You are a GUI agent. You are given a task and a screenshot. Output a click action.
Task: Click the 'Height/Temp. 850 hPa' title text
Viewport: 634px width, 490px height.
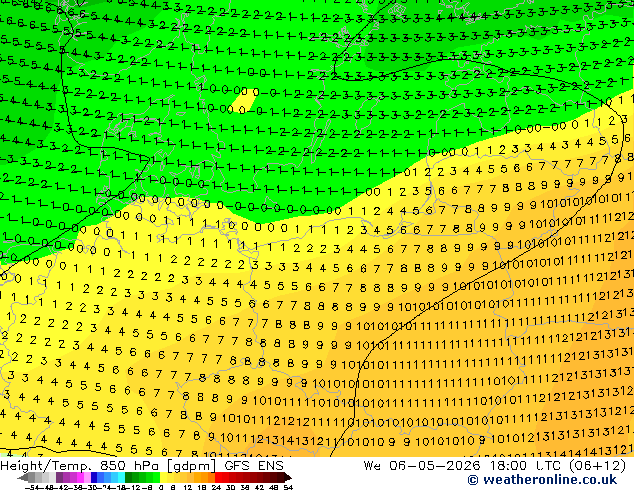click(79, 466)
